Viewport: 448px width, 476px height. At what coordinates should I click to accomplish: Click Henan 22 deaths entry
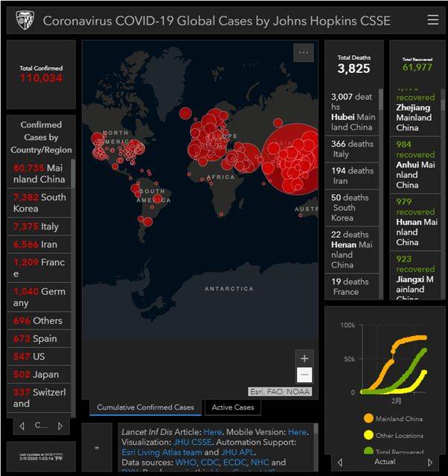[352, 250]
